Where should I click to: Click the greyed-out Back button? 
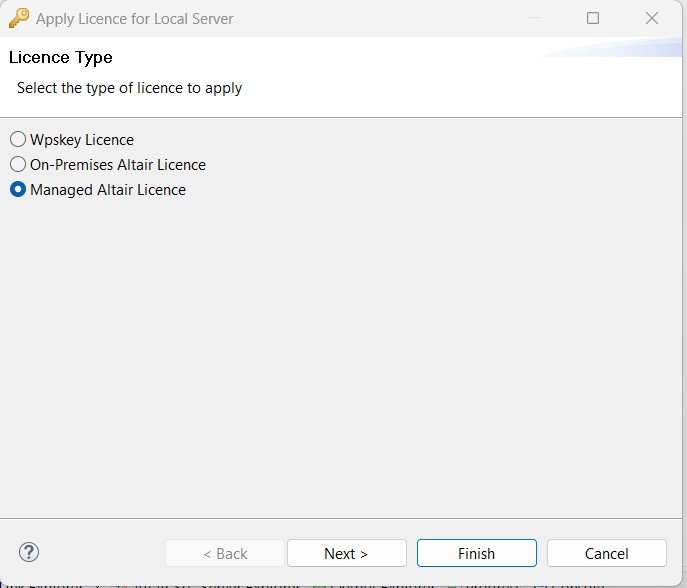tap(225, 553)
